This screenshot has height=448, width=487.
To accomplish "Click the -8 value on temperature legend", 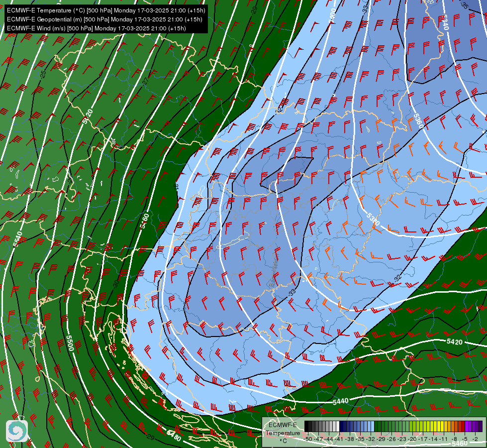I will (454, 439).
